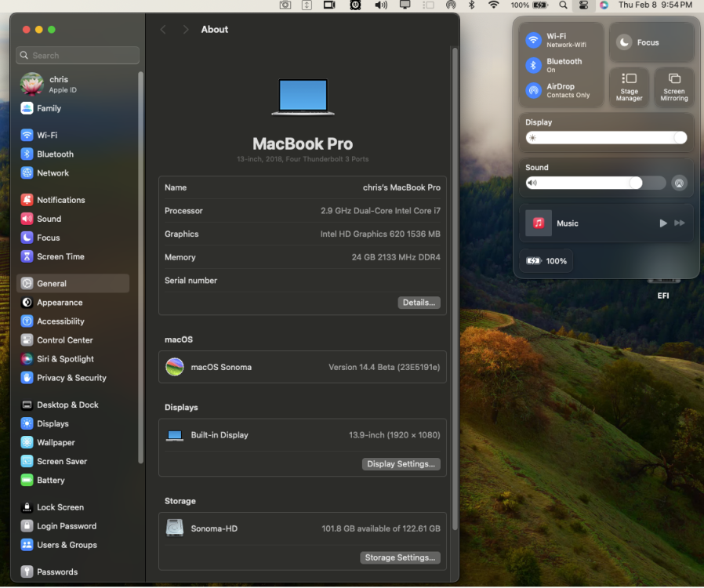
Task: Click the Control Center menu bar icon
Action: pyautogui.click(x=583, y=5)
